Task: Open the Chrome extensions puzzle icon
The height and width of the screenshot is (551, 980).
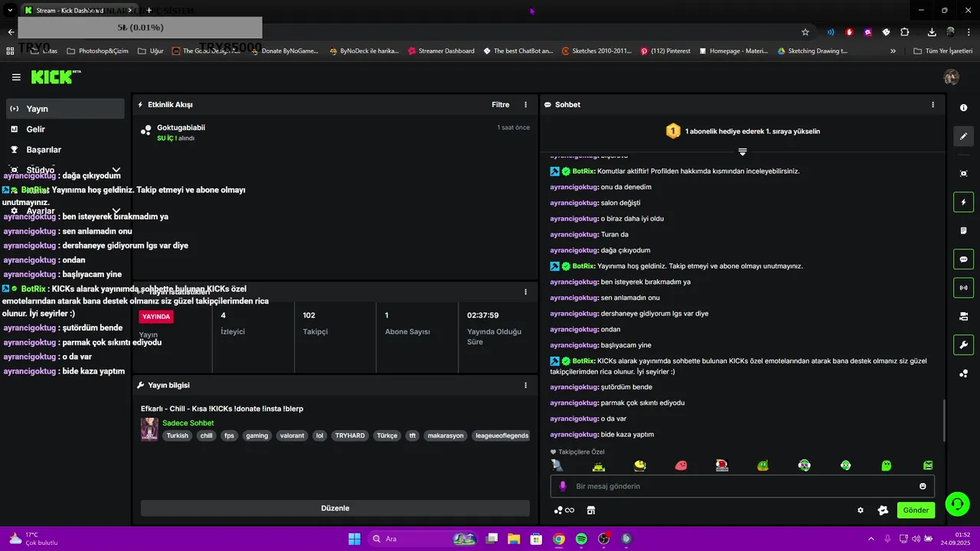Action: pos(905,32)
